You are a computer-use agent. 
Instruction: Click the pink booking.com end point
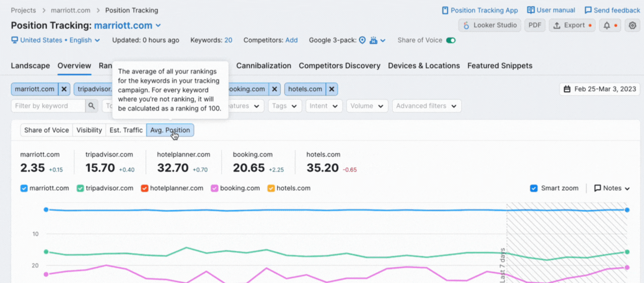[x=627, y=267]
